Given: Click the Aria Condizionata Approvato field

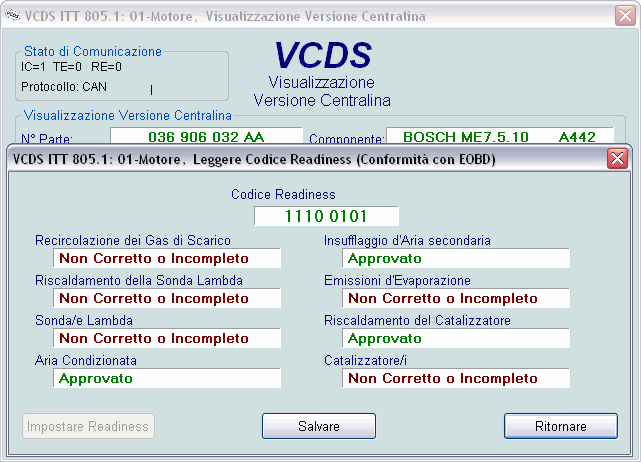Looking at the screenshot, I should tap(167, 378).
